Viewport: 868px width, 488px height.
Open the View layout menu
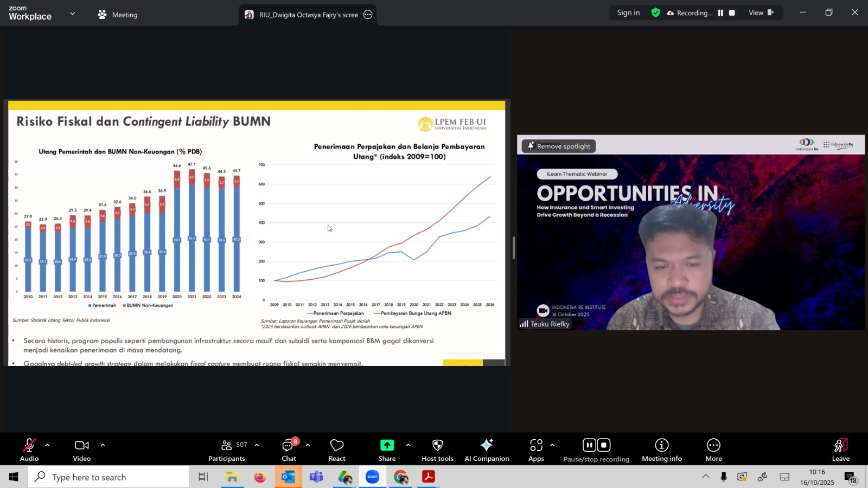[x=761, y=13]
